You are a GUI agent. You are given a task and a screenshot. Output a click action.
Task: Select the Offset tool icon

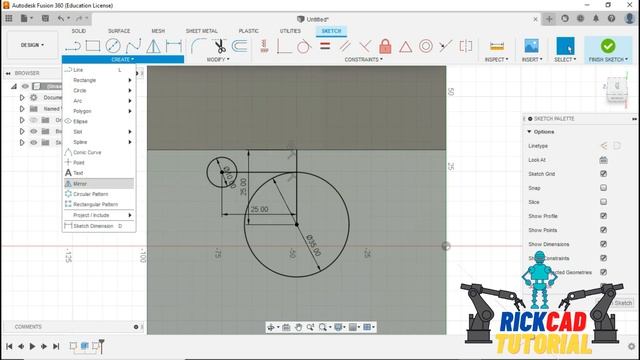(x=240, y=46)
